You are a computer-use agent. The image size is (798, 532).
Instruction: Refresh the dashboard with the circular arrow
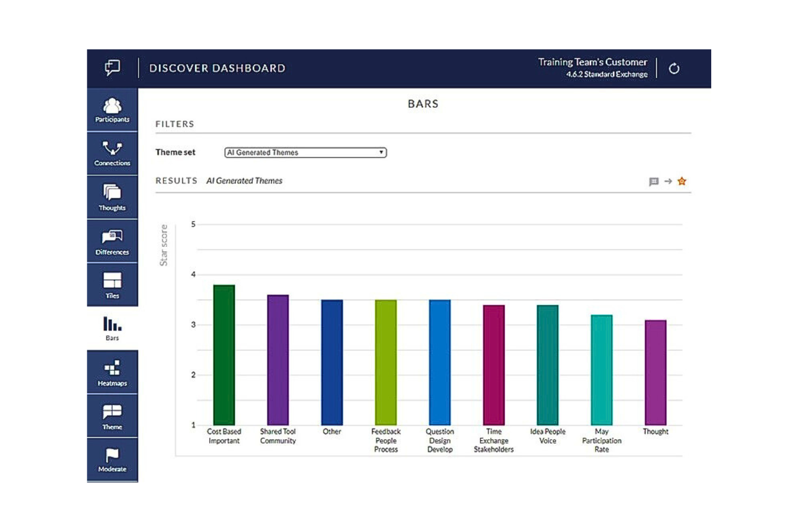pos(675,68)
